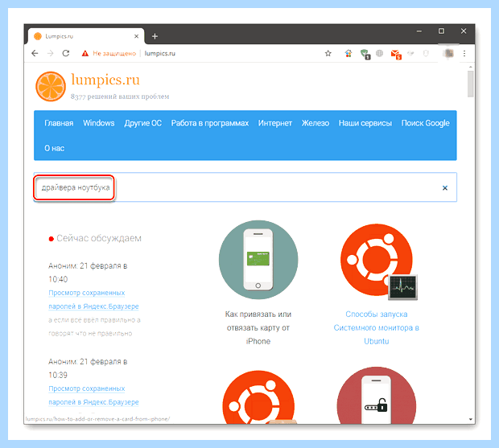This screenshot has height=448, width=499.
Task: Open article Как привязать или отвязать карту
Action: pos(258,327)
